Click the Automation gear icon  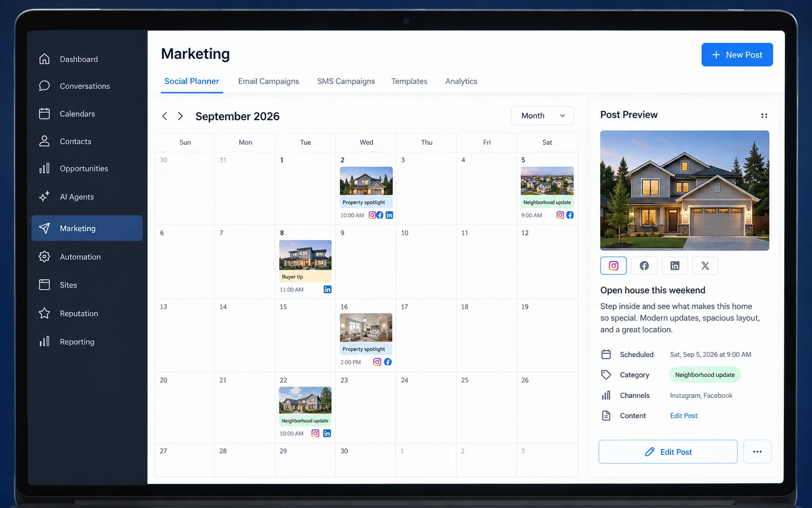point(45,257)
